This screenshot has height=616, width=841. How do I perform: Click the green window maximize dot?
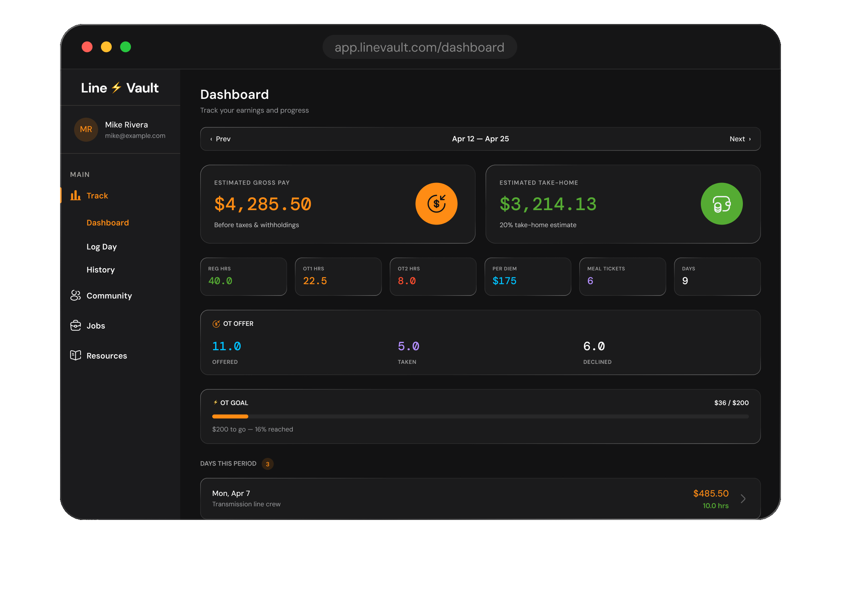pos(125,47)
